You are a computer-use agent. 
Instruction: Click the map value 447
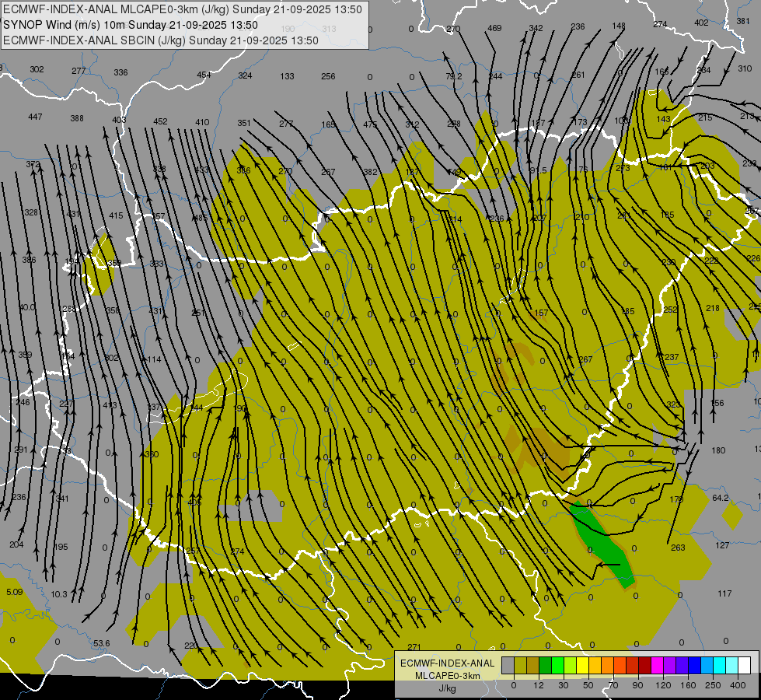(x=35, y=117)
